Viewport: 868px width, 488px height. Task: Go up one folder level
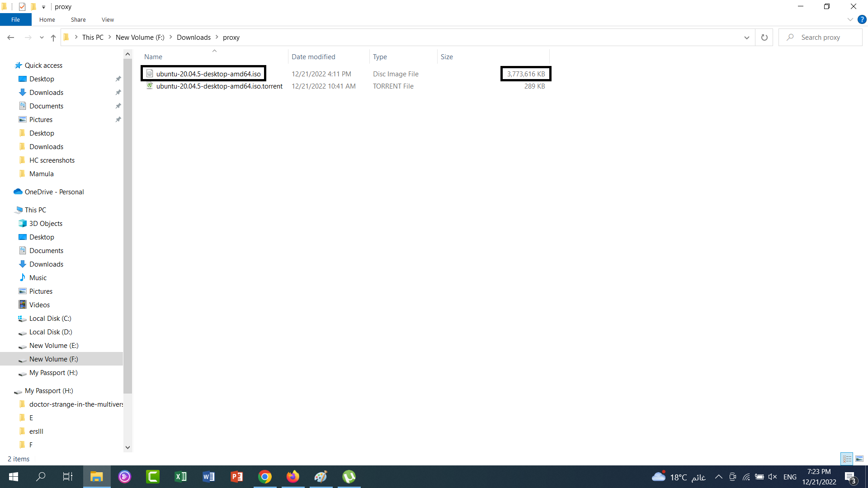pyautogui.click(x=53, y=38)
